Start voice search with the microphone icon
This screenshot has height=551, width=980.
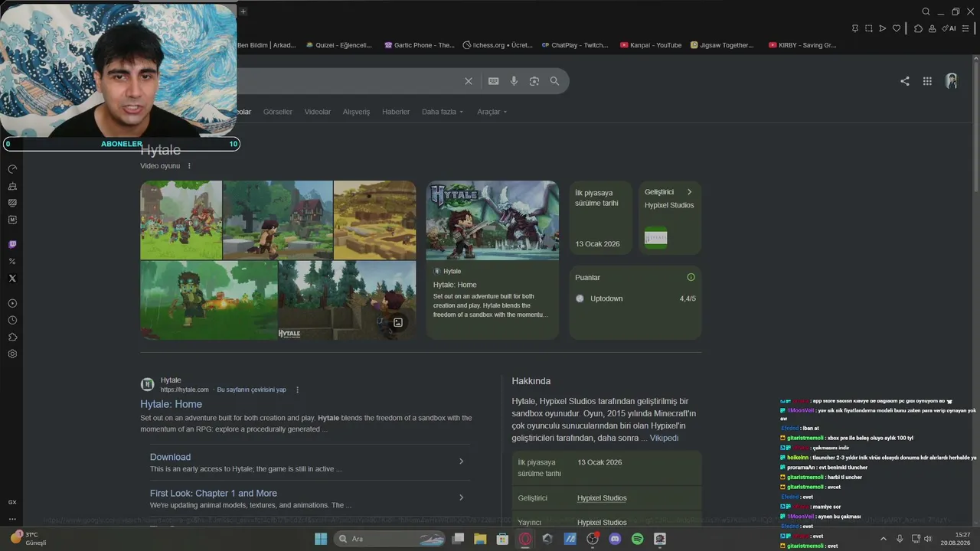514,81
